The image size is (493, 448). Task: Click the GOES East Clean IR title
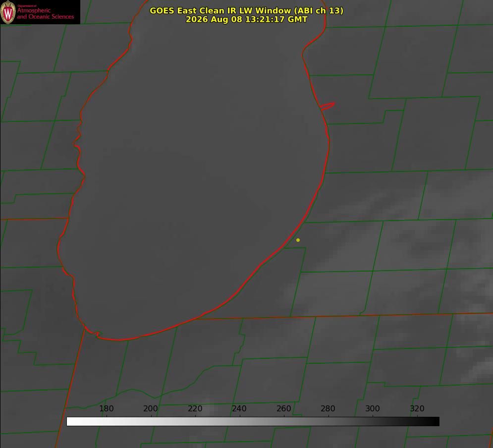click(x=247, y=10)
